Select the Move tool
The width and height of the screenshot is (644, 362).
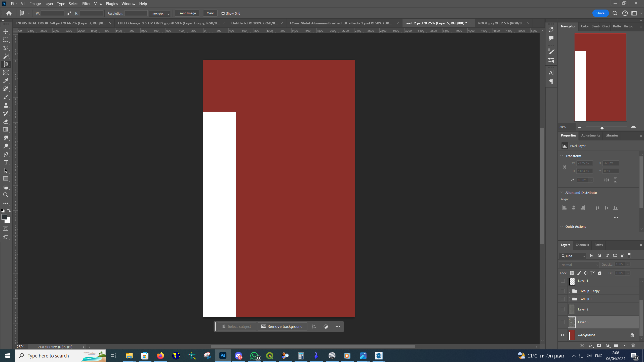[6, 32]
